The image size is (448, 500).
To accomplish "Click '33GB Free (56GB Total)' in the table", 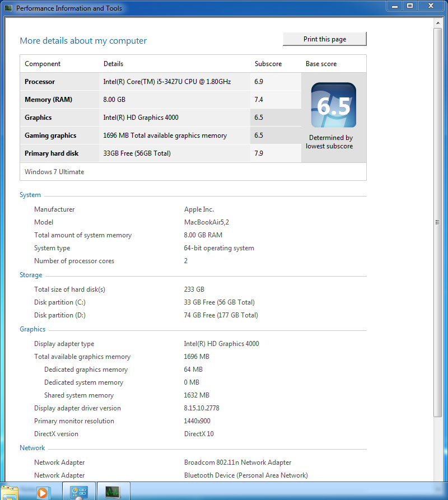I will point(137,153).
